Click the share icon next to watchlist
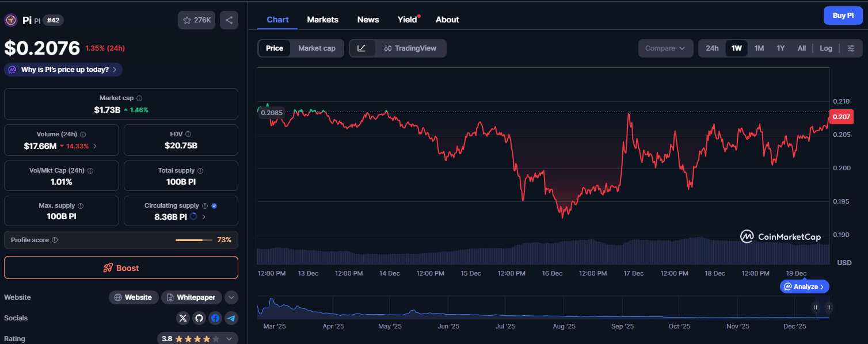This screenshot has height=344, width=868. (x=229, y=20)
